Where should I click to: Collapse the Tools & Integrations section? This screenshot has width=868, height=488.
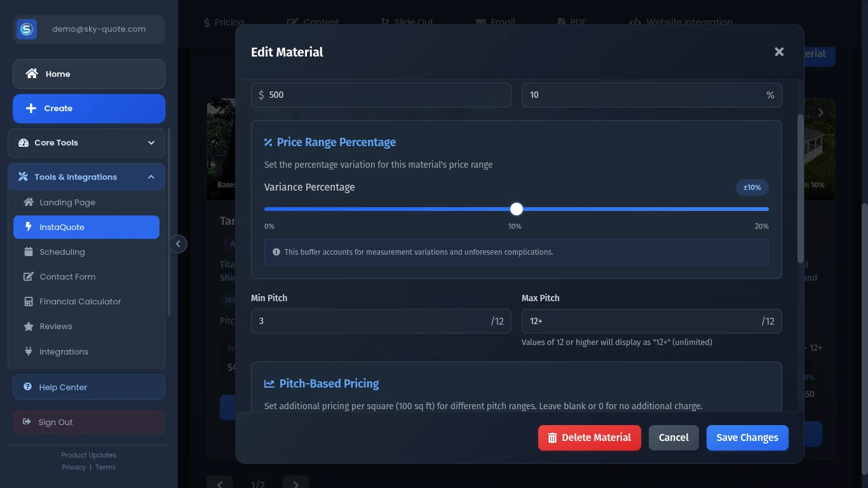click(x=151, y=177)
